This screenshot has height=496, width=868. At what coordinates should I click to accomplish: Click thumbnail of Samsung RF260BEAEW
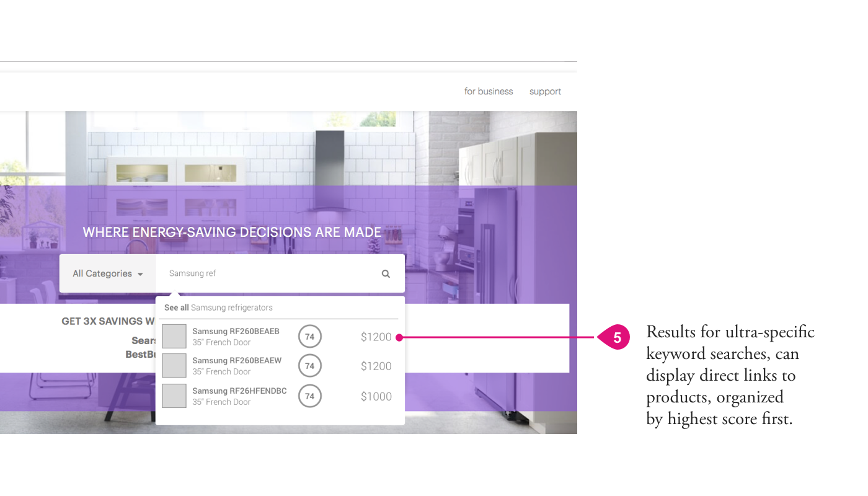tap(174, 366)
